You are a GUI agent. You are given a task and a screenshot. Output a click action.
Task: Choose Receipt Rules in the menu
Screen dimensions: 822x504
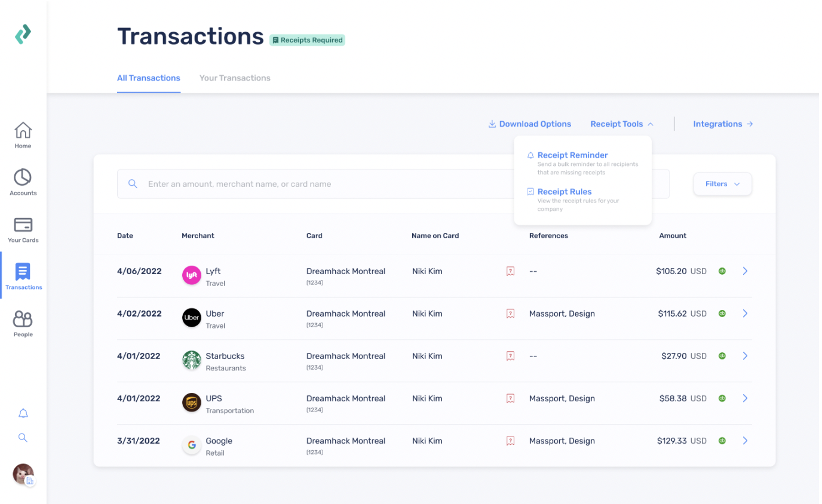tap(565, 191)
